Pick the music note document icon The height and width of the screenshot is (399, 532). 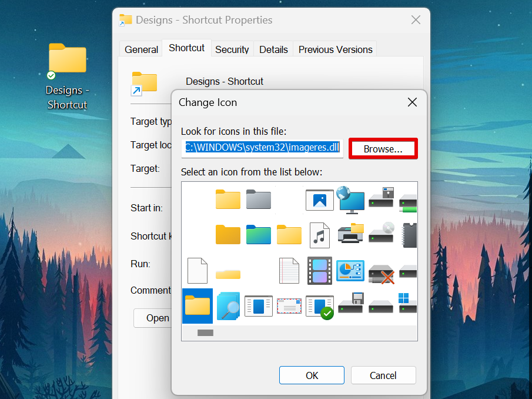pos(320,235)
